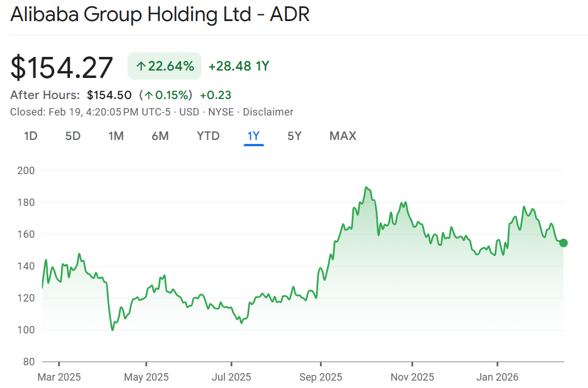Screen dimensions: 588x388
Task: Select the 5D chart range
Action: tap(73, 136)
